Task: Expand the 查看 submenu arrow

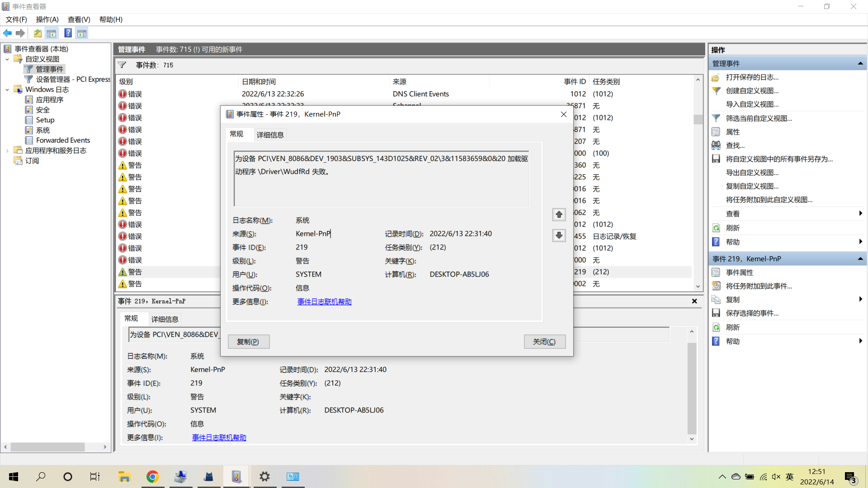Action: [x=860, y=213]
